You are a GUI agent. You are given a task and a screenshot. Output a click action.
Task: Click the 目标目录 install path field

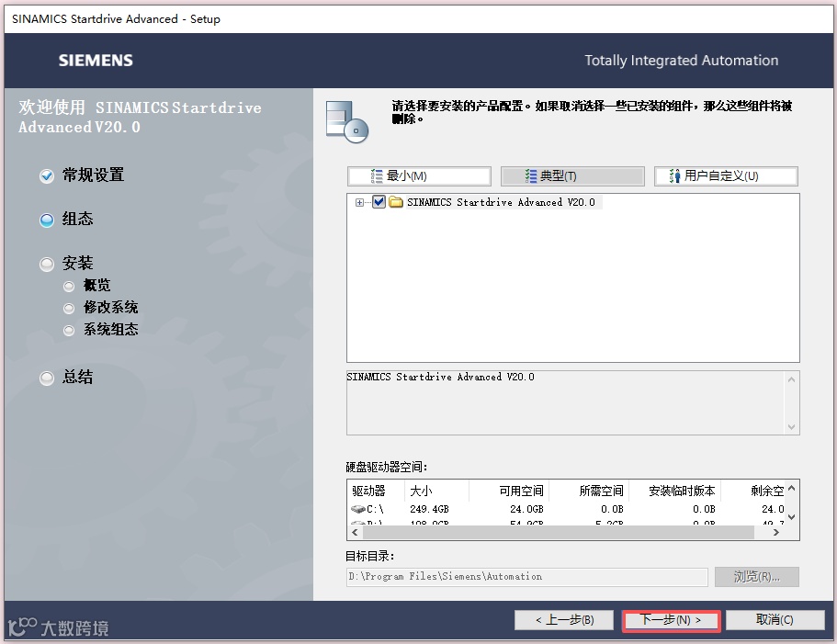(x=526, y=577)
